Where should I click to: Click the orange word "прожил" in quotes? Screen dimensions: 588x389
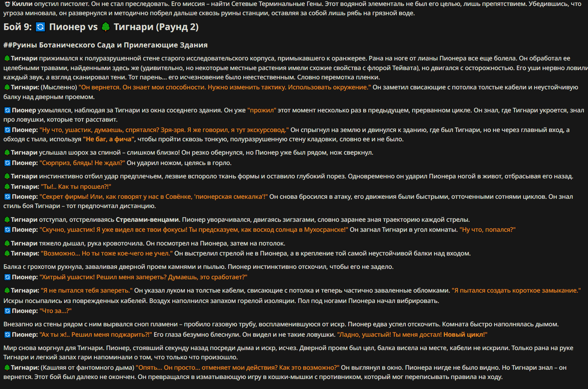(262, 110)
